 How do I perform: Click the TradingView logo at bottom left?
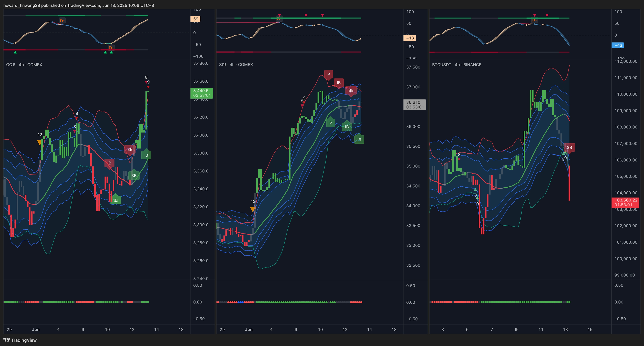pos(20,340)
